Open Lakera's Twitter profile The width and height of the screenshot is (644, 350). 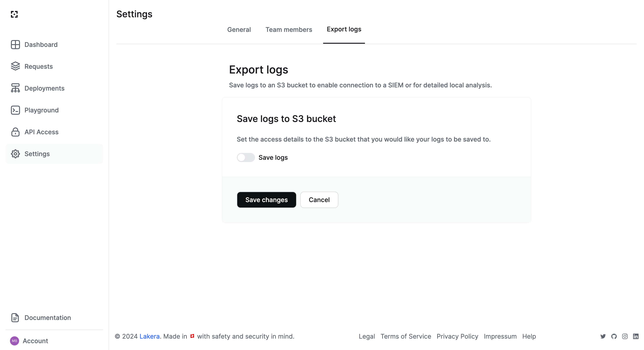click(x=603, y=336)
